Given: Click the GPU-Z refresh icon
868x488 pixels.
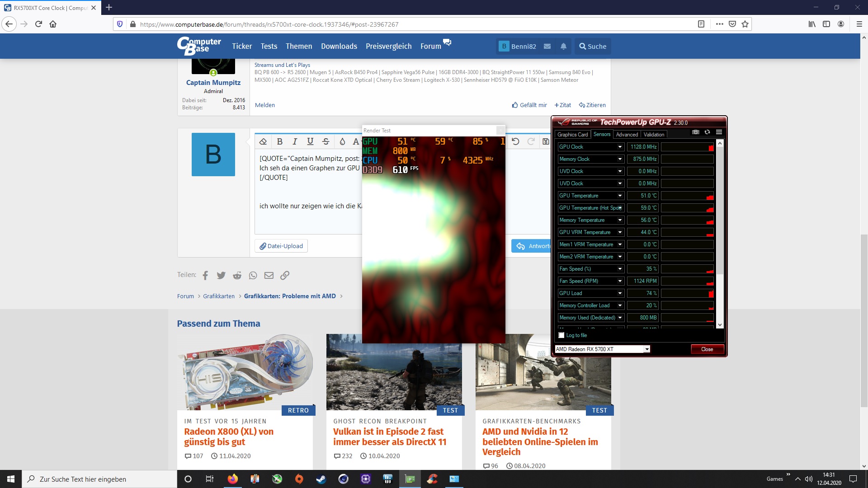Looking at the screenshot, I should (x=707, y=132).
